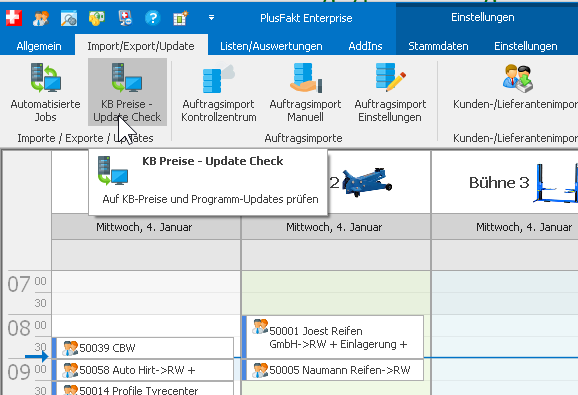Open the Listen/Auswertungen tab

[x=271, y=46]
